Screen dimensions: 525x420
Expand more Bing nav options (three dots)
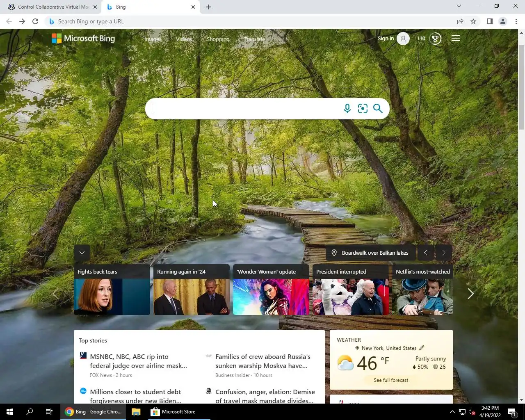[283, 39]
